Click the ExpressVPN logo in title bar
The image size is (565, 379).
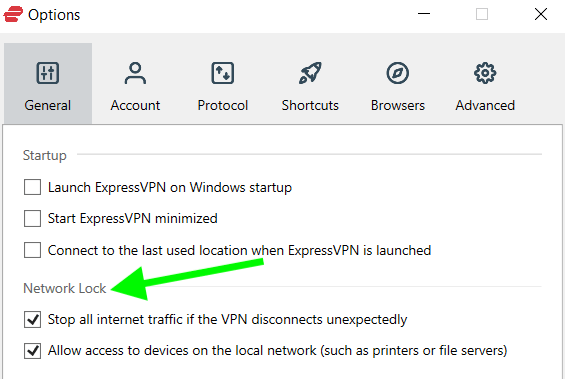(x=13, y=14)
